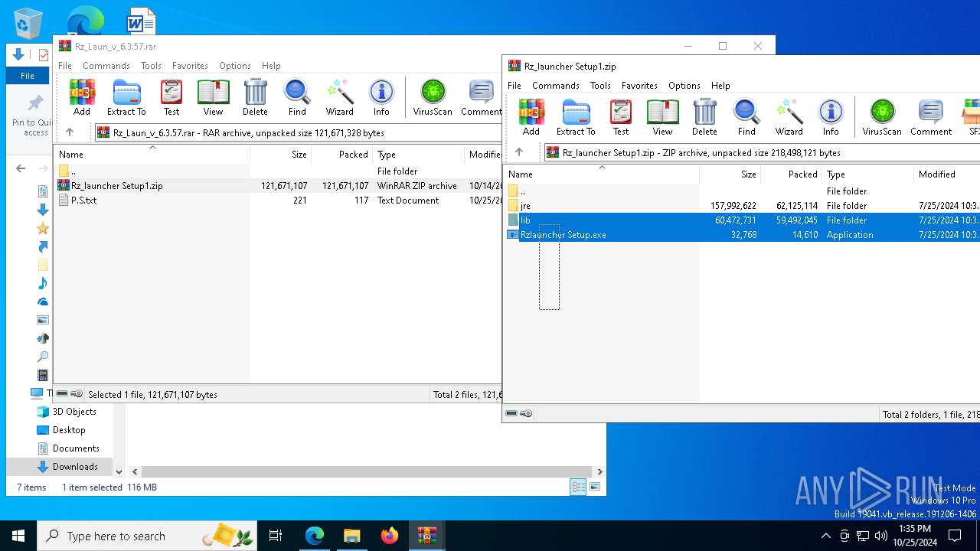Run VirusScan in Rz_launcher Setup1.zip window
Screen dimensions: 980x551
pyautogui.click(x=882, y=117)
